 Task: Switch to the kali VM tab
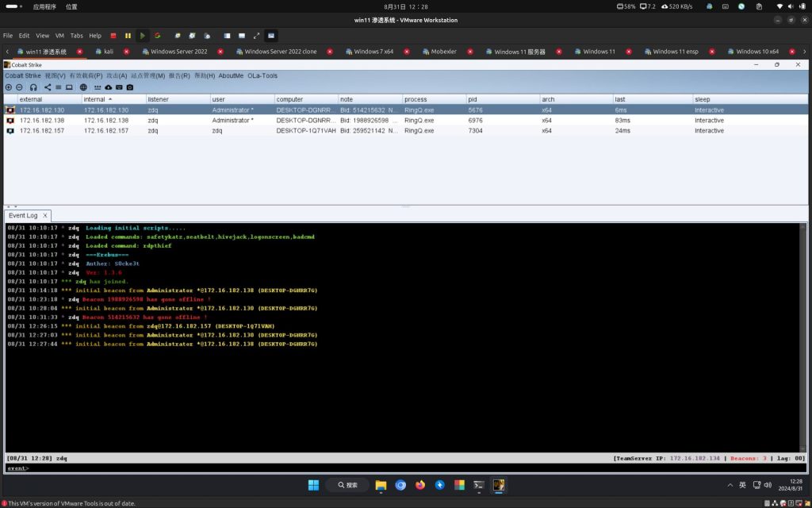click(x=108, y=52)
